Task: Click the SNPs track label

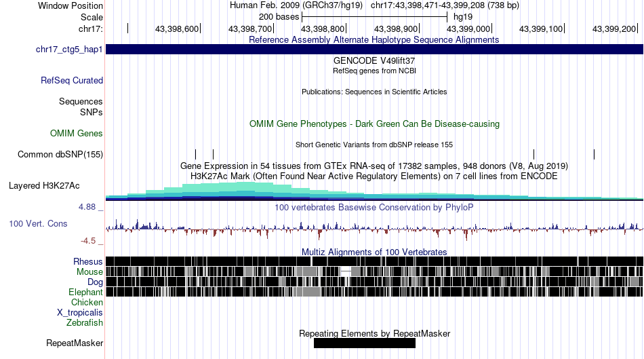Action: point(92,112)
